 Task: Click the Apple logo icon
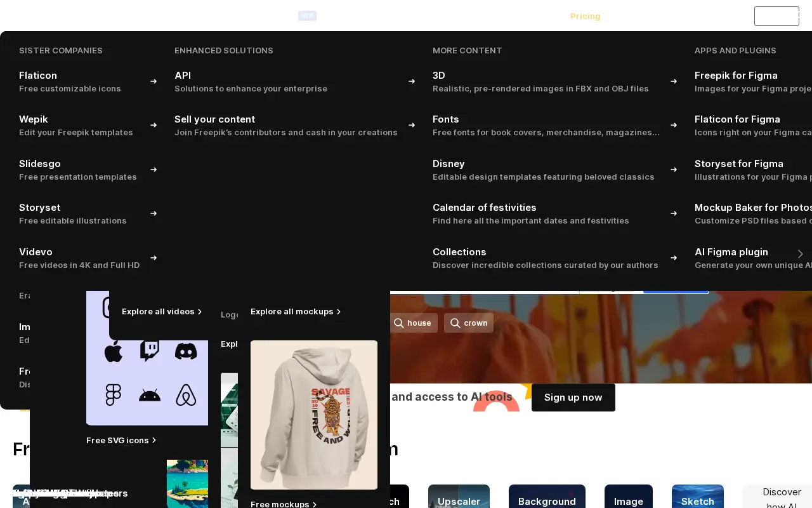(114, 351)
